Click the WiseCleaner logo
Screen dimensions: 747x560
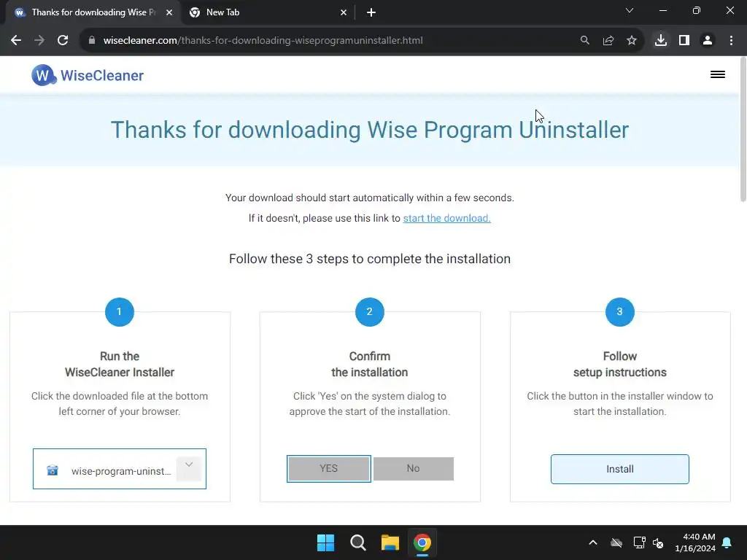click(88, 75)
